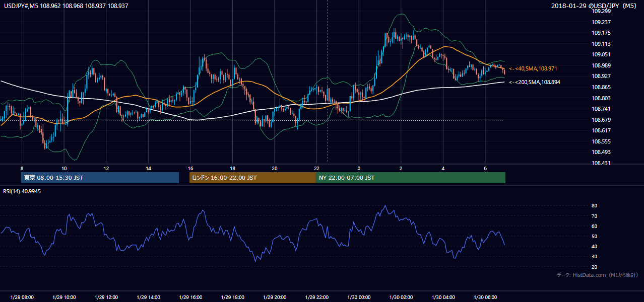644x302 pixels.
Task: Click price level 108.927 on the axis
Action: coord(601,76)
